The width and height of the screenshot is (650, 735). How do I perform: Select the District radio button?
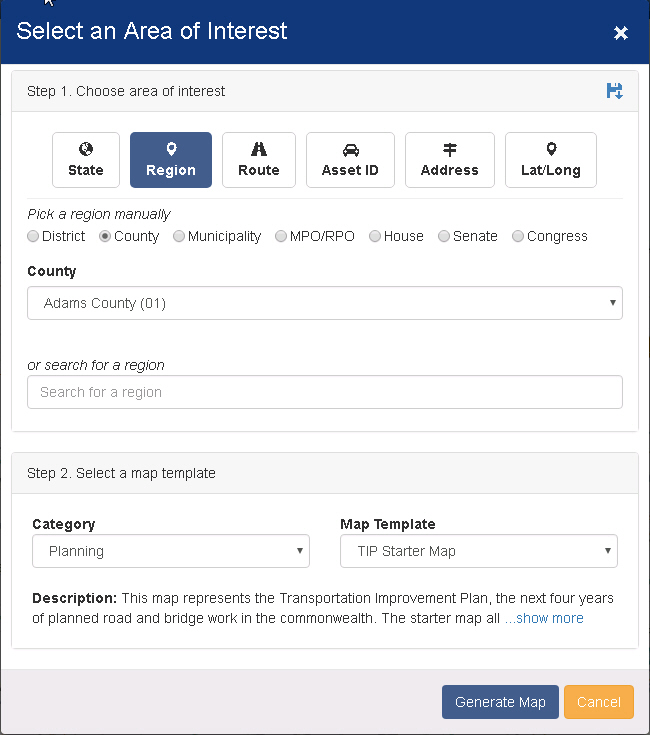click(x=34, y=237)
